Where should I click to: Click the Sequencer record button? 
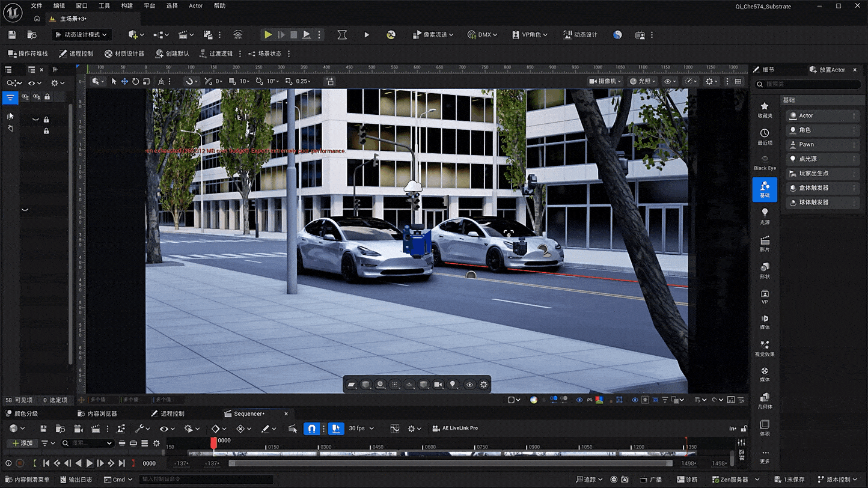20,463
